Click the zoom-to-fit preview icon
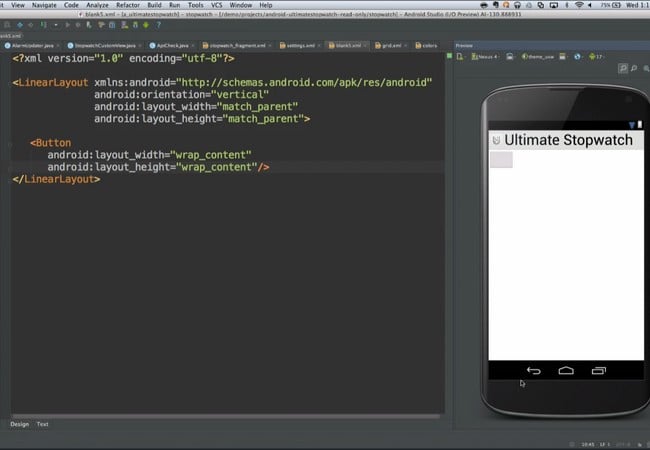The image size is (650, 450). click(623, 68)
